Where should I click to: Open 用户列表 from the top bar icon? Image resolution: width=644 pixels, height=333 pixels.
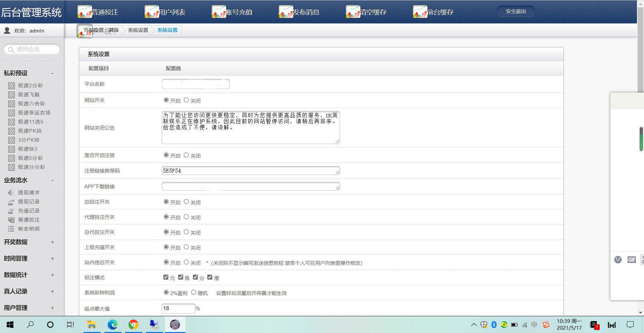(152, 12)
